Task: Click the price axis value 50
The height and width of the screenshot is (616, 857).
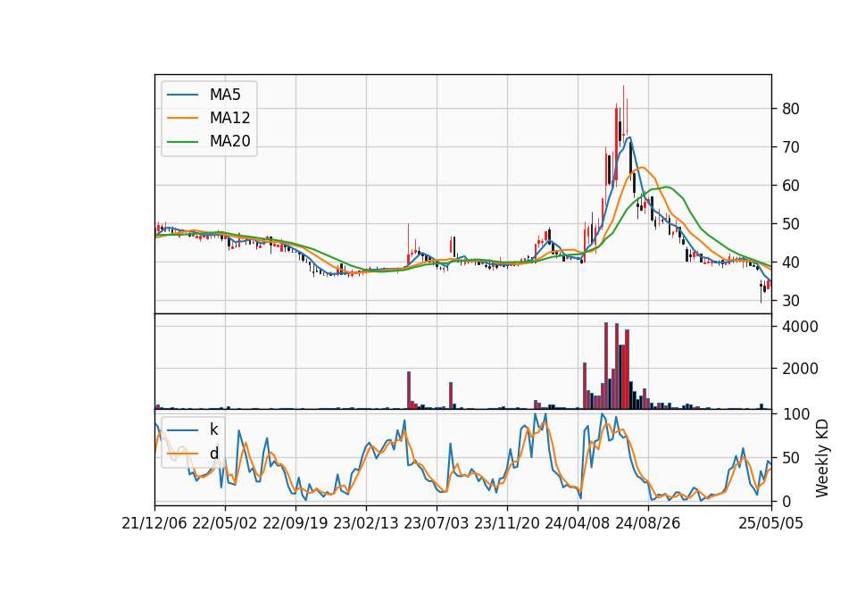Action: pos(791,224)
